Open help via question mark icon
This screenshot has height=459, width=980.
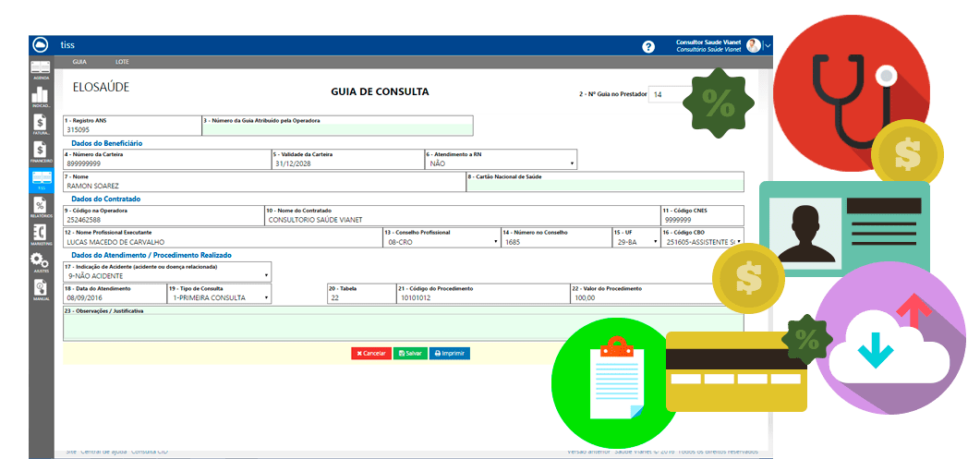pos(648,46)
